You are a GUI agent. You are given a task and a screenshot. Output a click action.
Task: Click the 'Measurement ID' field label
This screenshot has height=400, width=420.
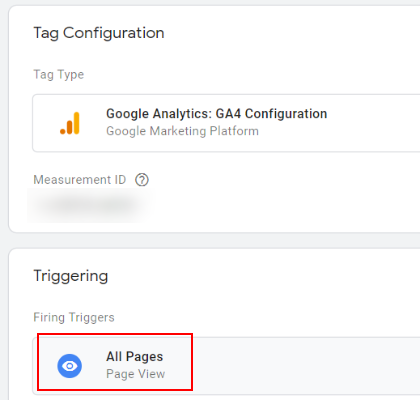pos(80,180)
